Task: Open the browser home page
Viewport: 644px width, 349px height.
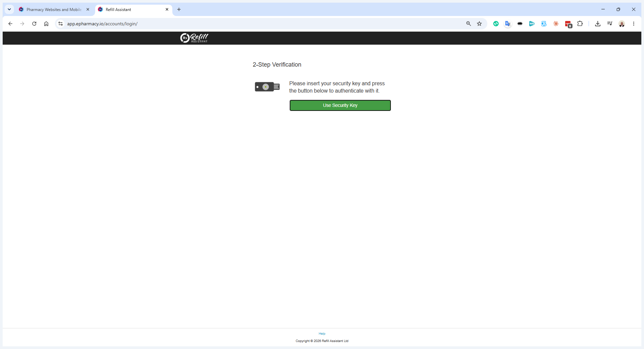Action: point(46,24)
